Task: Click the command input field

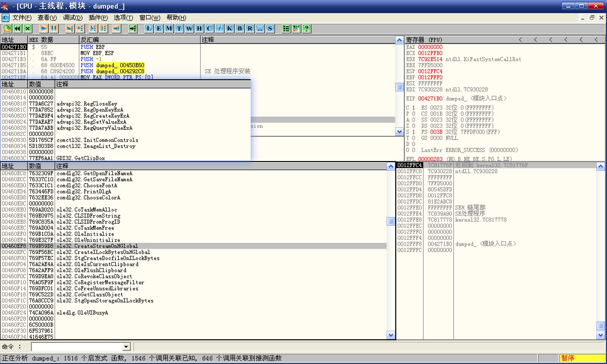Action: click(77, 347)
